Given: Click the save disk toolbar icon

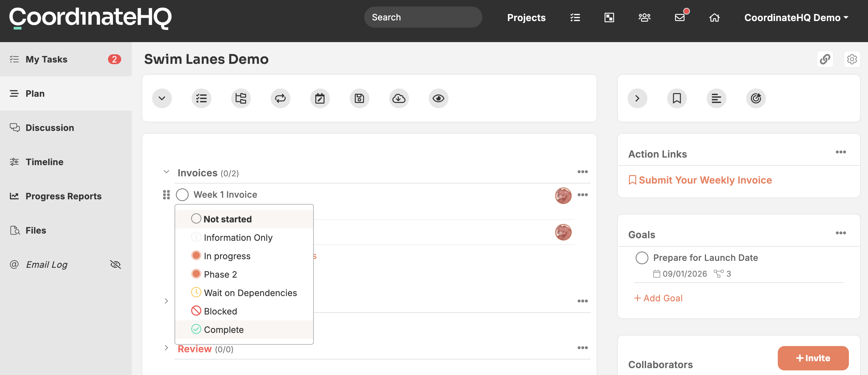Looking at the screenshot, I should [360, 98].
